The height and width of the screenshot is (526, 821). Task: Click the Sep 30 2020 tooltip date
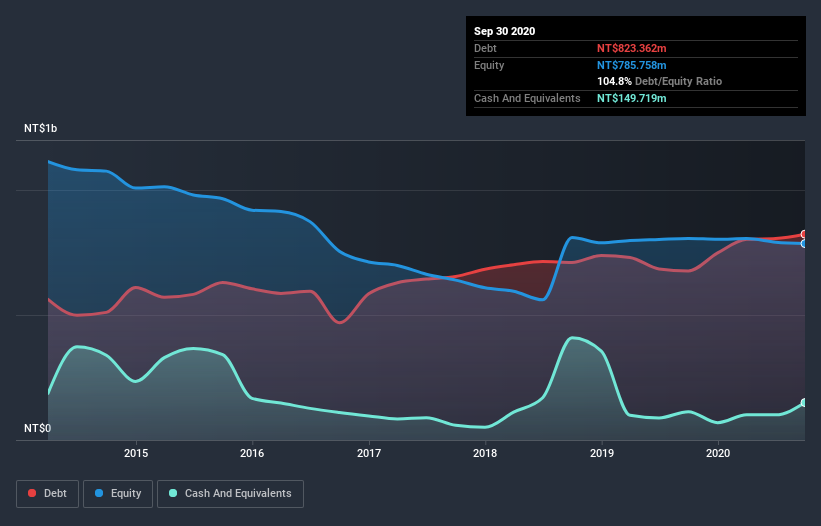tap(504, 31)
